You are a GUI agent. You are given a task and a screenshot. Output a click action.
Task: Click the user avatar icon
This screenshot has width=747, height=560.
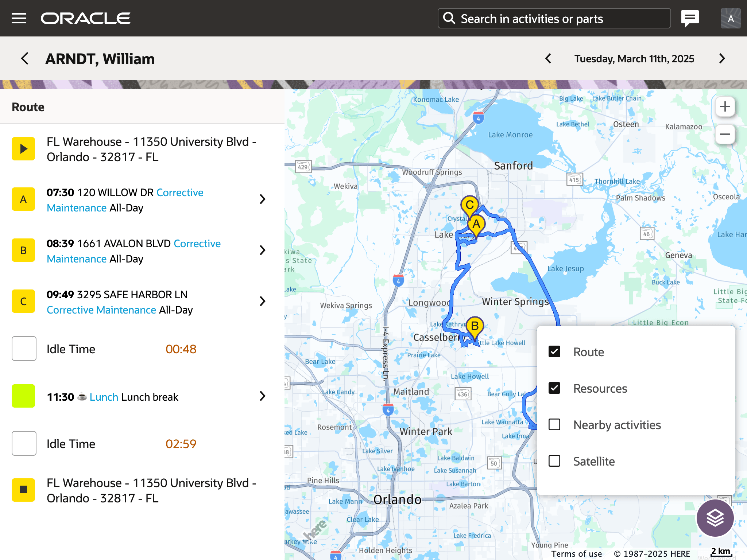pyautogui.click(x=731, y=18)
